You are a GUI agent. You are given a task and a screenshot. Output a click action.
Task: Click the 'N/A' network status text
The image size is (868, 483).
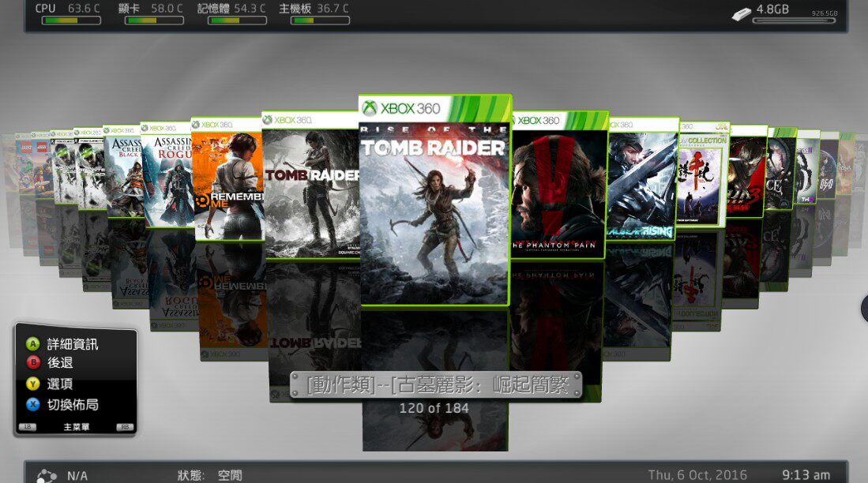click(x=77, y=476)
